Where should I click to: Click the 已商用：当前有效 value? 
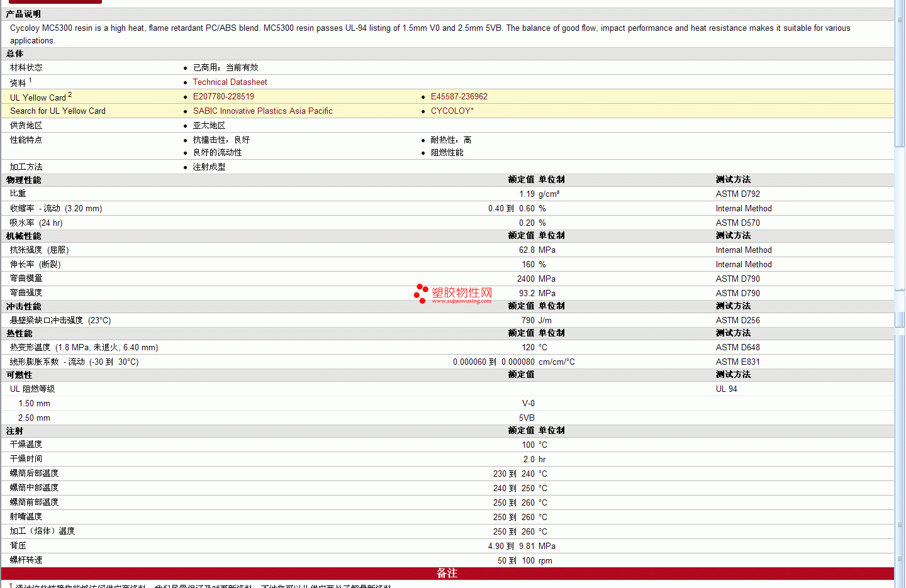tap(225, 68)
